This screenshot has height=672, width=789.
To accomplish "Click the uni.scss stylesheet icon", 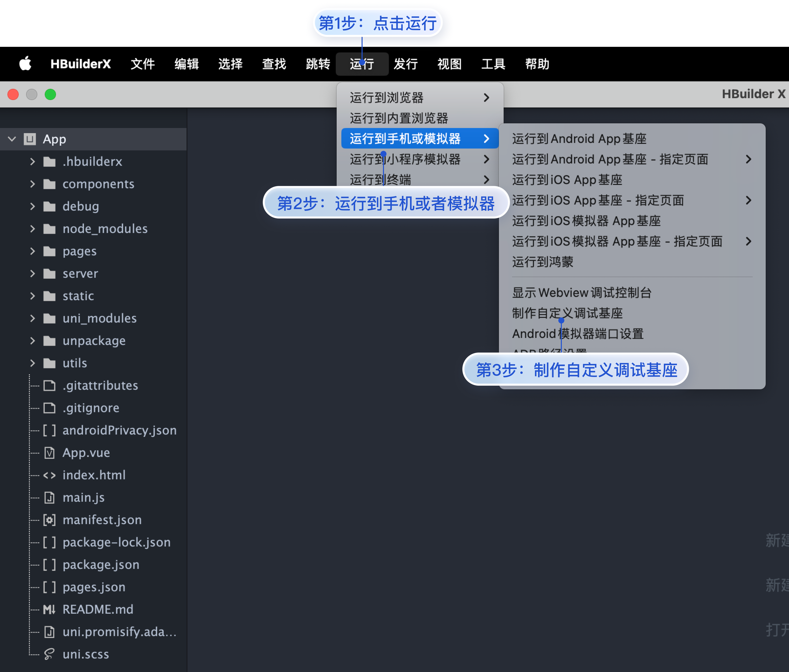I will tap(49, 654).
